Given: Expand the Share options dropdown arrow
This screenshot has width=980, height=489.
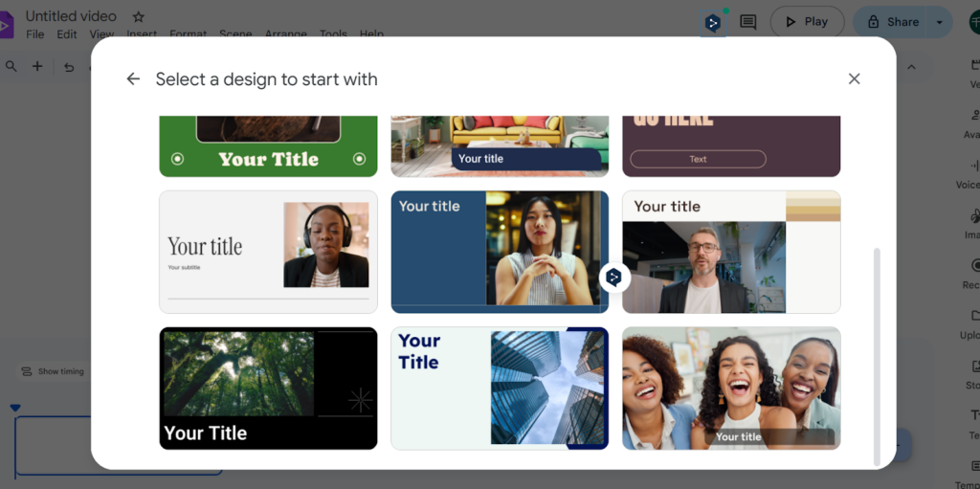Looking at the screenshot, I should pos(939,23).
